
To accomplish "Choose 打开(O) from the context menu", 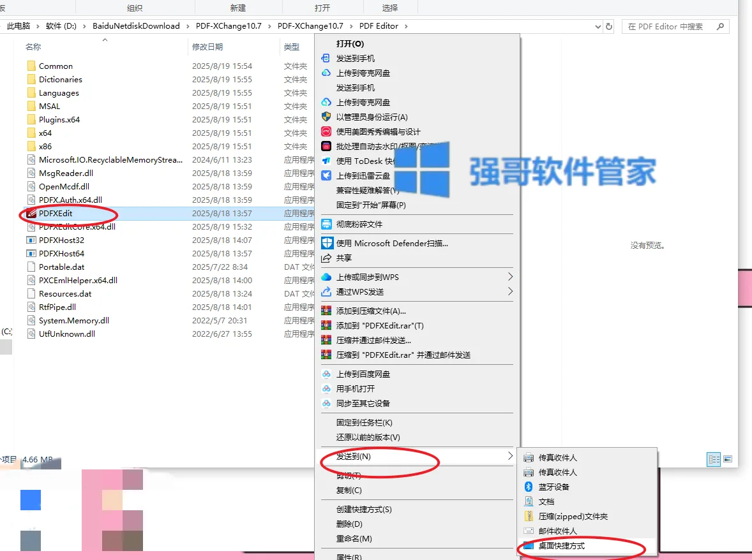I will coord(350,43).
